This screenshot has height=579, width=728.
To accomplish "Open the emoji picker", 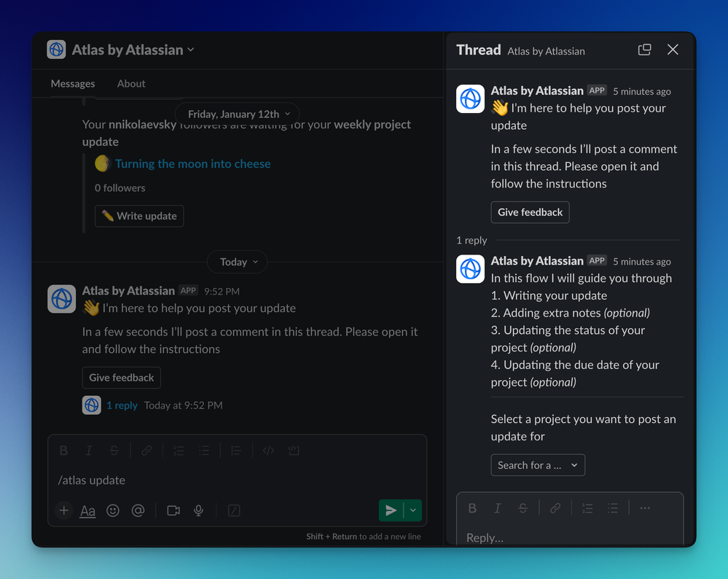I will 113,510.
